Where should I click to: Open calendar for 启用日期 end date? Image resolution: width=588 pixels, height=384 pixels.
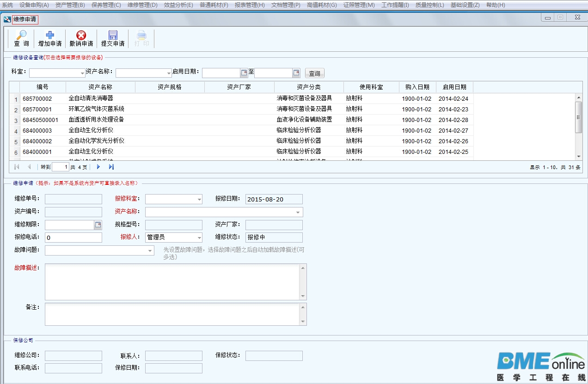coord(296,73)
